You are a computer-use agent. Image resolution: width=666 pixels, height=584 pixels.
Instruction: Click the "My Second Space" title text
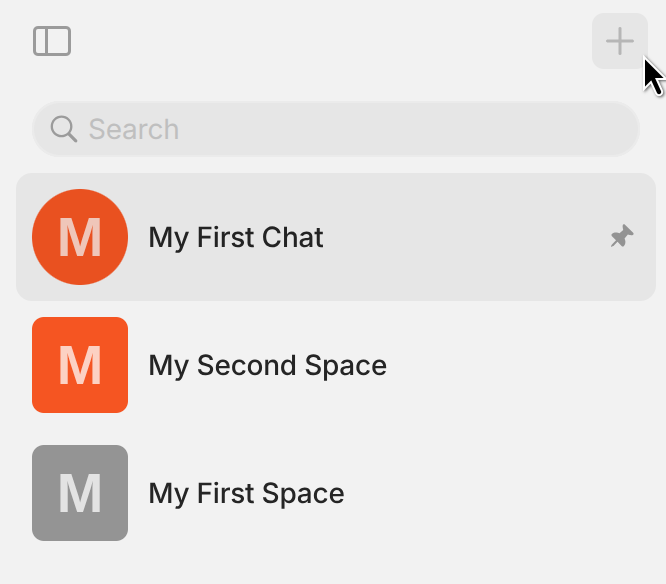tap(267, 365)
